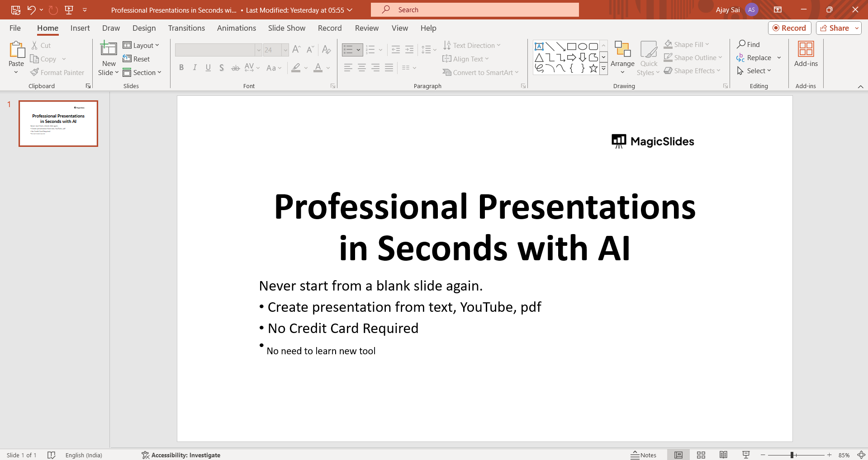Screen dimensions: 868x460
Task: Select slide 1 thumbnail
Action: 58,123
